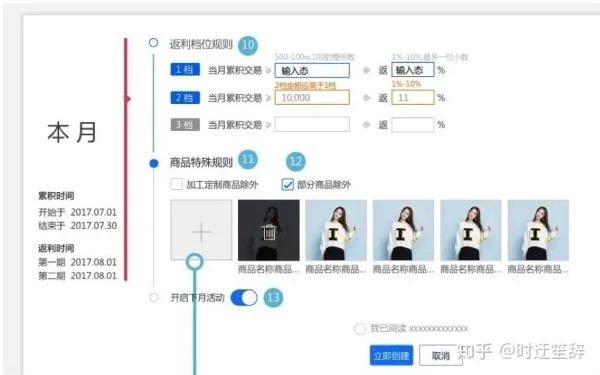Viewport: 600px width, 375px height.
Task: Click the 返利时间 label
Action: [56, 248]
